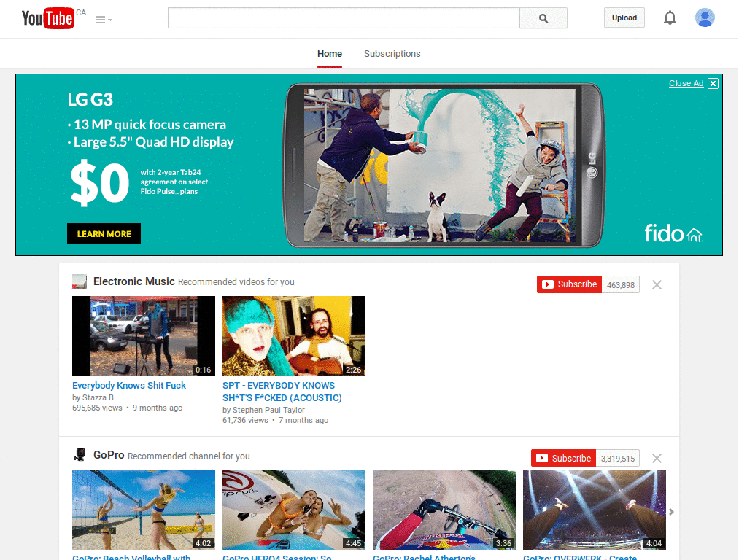This screenshot has height=560, width=747.
Task: Click the 695,685 views text
Action: tap(97, 408)
